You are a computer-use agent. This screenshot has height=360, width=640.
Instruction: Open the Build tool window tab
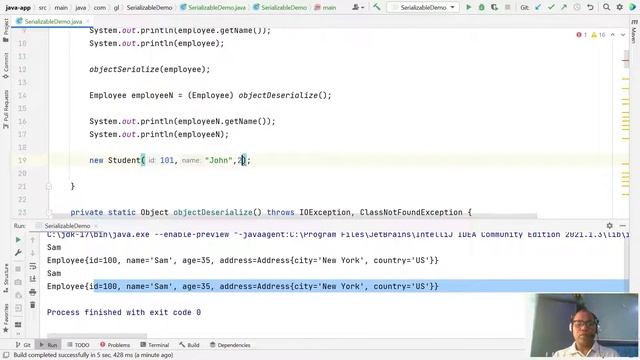[x=189, y=345]
